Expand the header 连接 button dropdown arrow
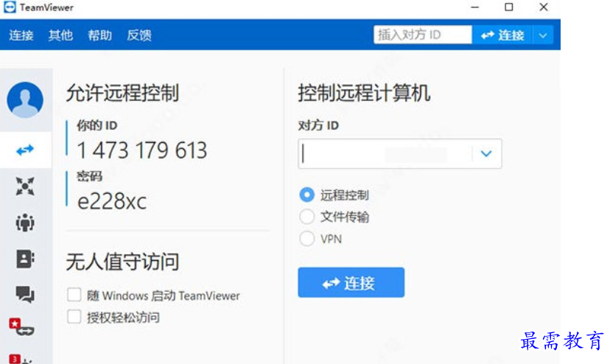Viewport: 610px width, 364px height. [543, 35]
